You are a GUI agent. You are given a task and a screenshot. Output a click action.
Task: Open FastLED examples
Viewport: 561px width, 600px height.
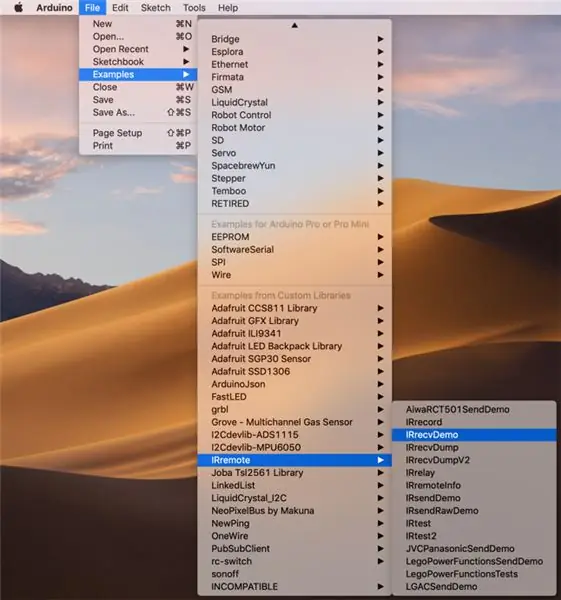pos(294,396)
